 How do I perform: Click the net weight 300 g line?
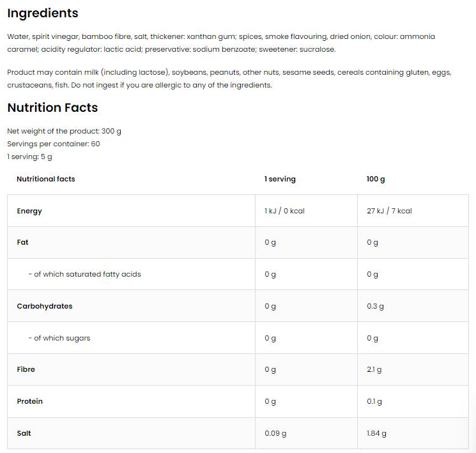pos(64,131)
